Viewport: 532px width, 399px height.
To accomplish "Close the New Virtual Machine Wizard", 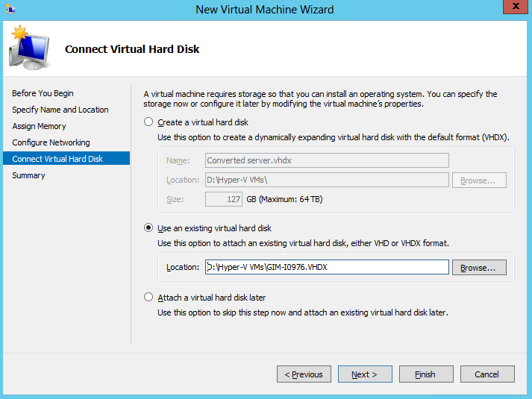I will coord(516,7).
